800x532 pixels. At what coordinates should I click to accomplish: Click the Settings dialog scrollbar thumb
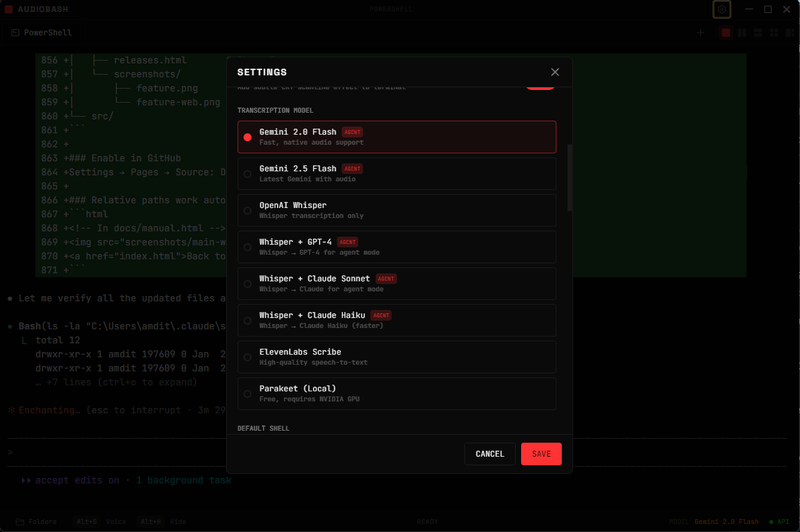coord(569,178)
